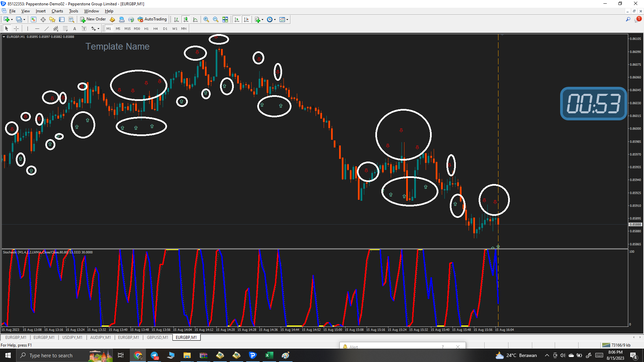Viewport: 644px width, 362px height.
Task: Zoom in on the chart
Action: click(x=206, y=19)
